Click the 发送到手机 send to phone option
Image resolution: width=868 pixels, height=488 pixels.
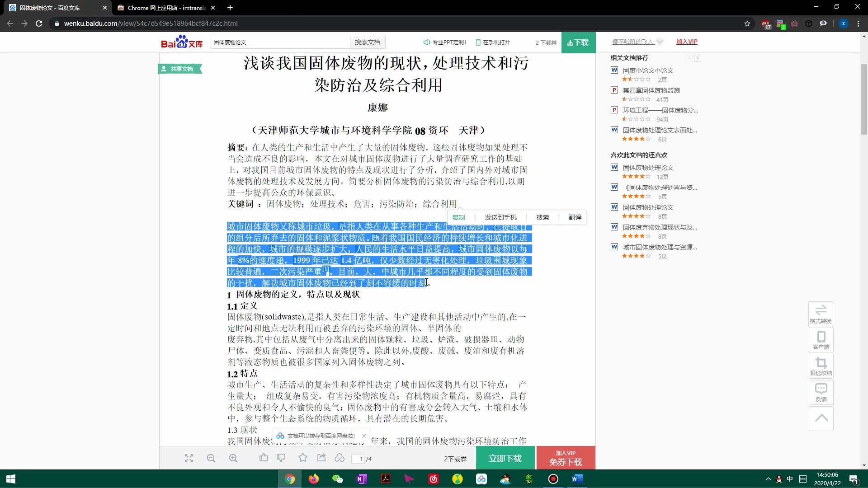tap(500, 217)
